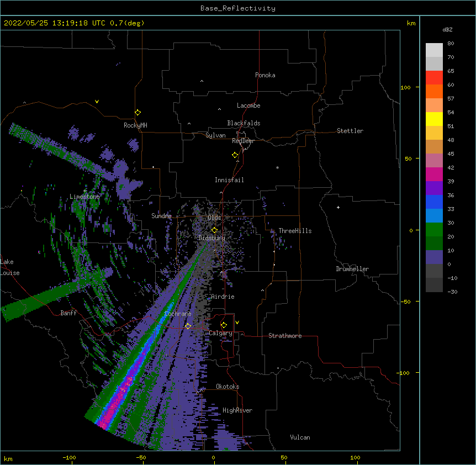
Task: Click the Calgary city label
Action: pyautogui.click(x=220, y=333)
